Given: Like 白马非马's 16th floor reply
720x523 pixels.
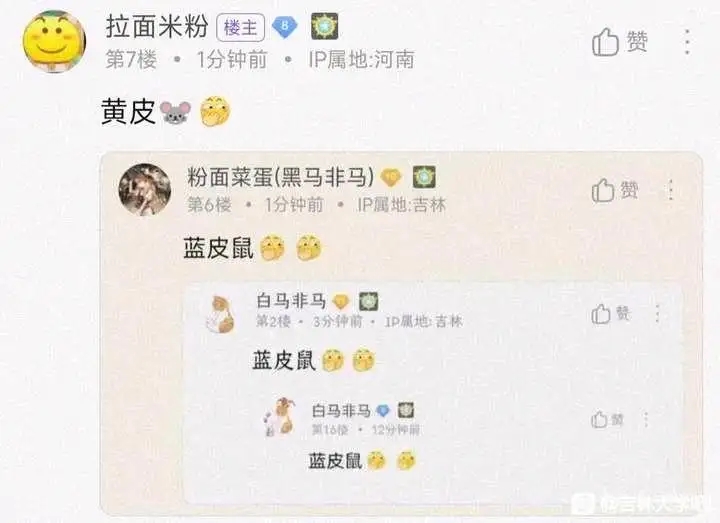Looking at the screenshot, I should point(607,419).
